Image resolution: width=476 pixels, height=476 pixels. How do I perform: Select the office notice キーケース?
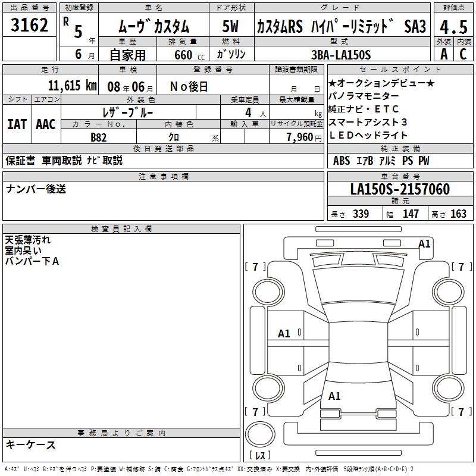click(31, 445)
